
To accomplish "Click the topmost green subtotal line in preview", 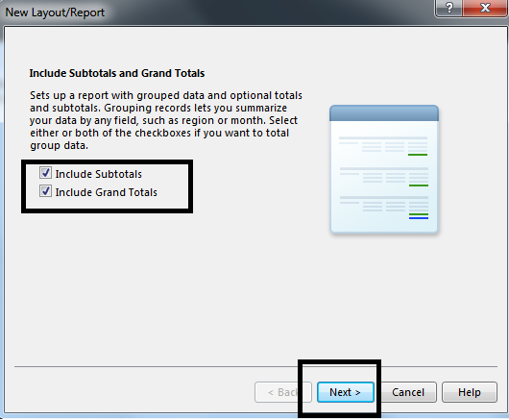I will (x=418, y=155).
